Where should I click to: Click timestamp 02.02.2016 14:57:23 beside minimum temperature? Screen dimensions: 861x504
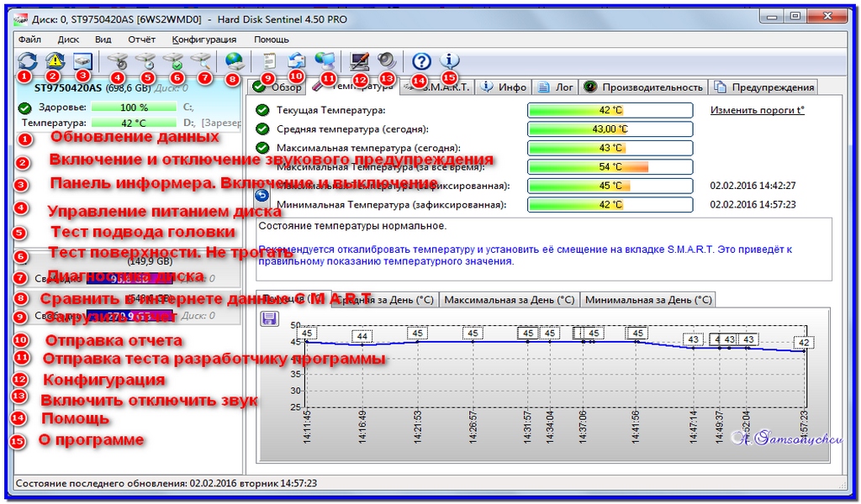[753, 205]
